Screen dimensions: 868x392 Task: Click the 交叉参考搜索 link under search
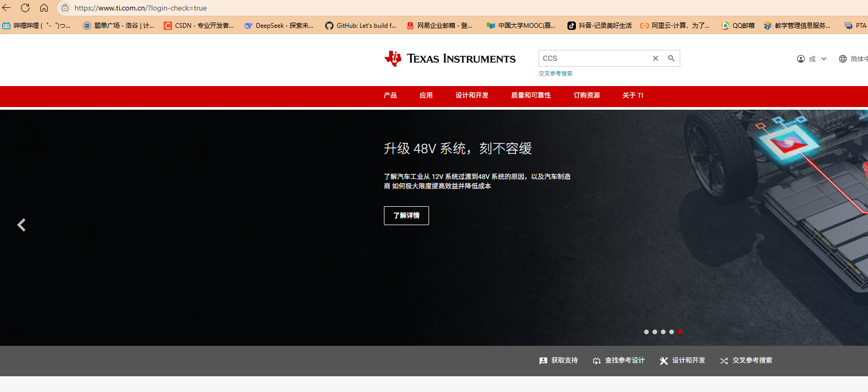[555, 73]
